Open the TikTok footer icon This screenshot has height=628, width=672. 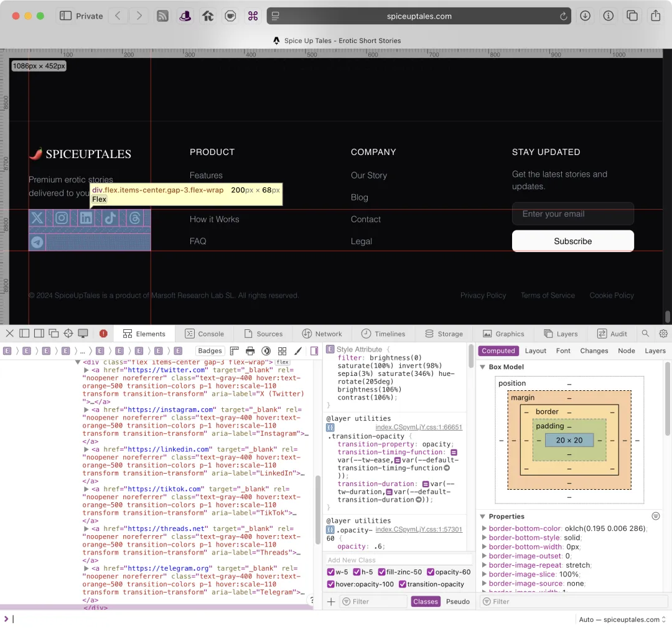coord(110,218)
